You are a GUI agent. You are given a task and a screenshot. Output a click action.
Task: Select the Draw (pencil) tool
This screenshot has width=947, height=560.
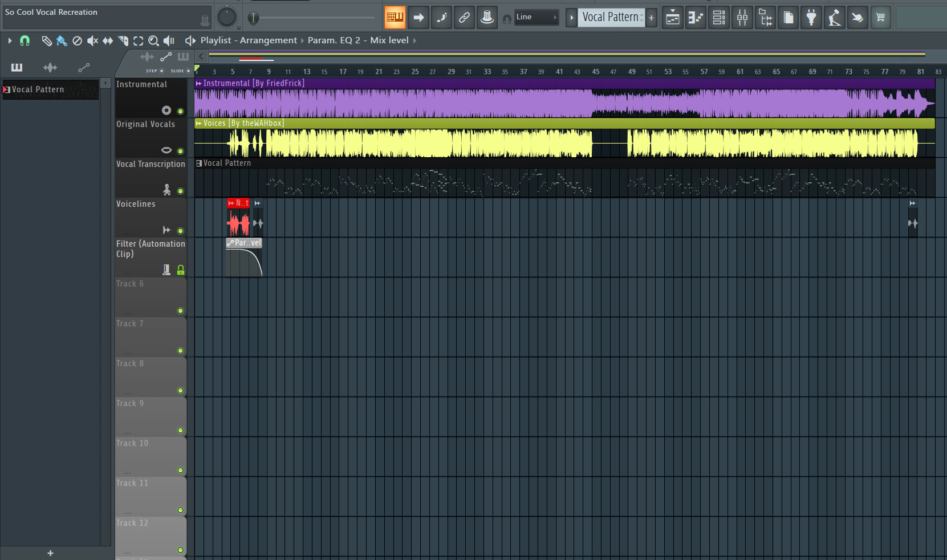[46, 40]
